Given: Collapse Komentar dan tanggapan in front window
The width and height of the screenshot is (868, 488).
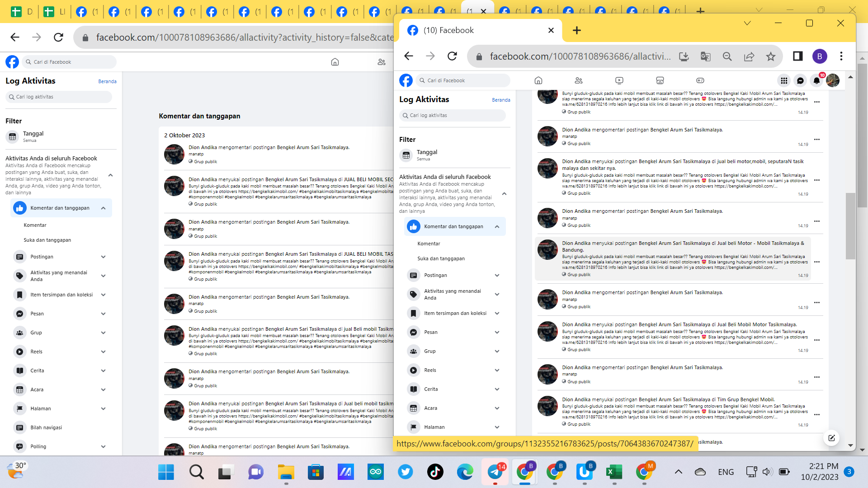Looking at the screenshot, I should click(x=497, y=226).
